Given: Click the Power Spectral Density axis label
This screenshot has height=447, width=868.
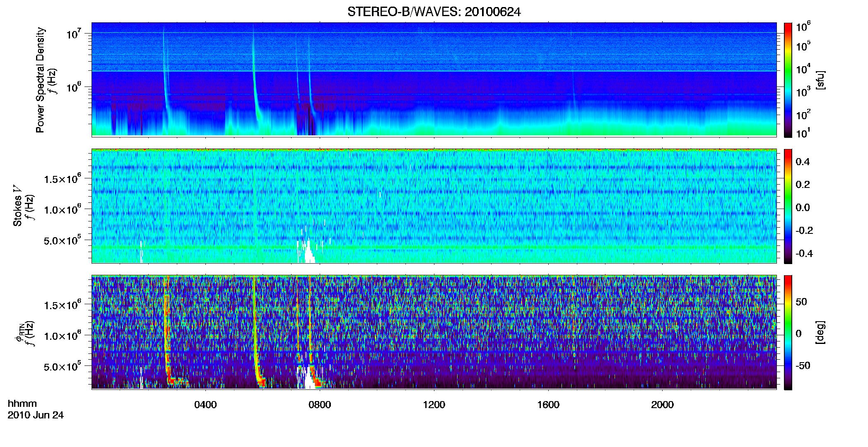Looking at the screenshot, I should (40, 80).
